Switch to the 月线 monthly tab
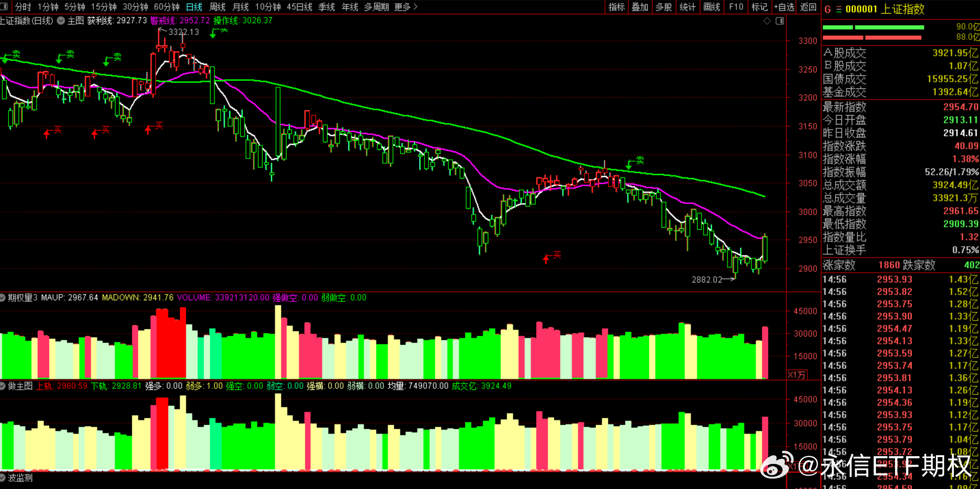The height and width of the screenshot is (489, 980). (x=241, y=7)
